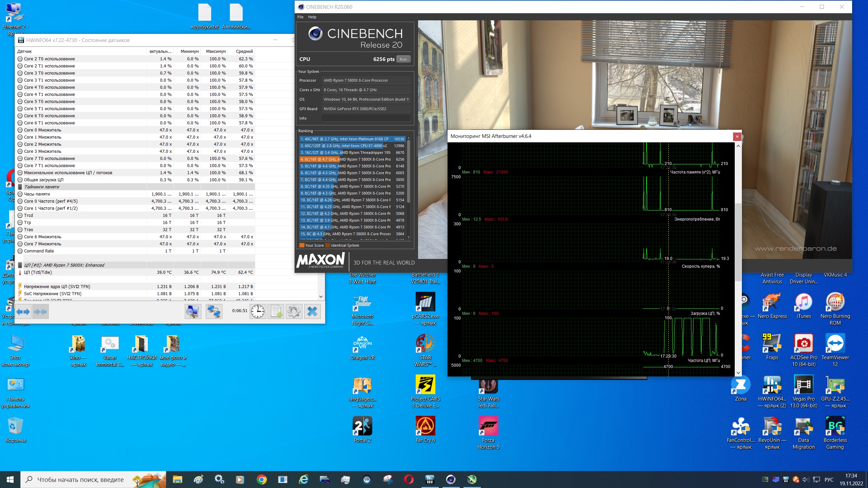Open HWiNFO sensor magnifier monitor button

click(x=193, y=311)
